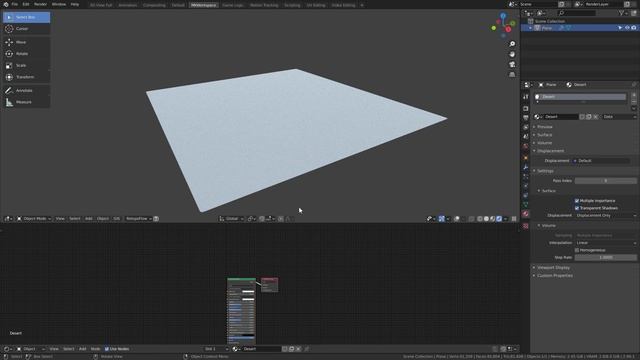Click the Blender logo menu icon

point(6,4)
